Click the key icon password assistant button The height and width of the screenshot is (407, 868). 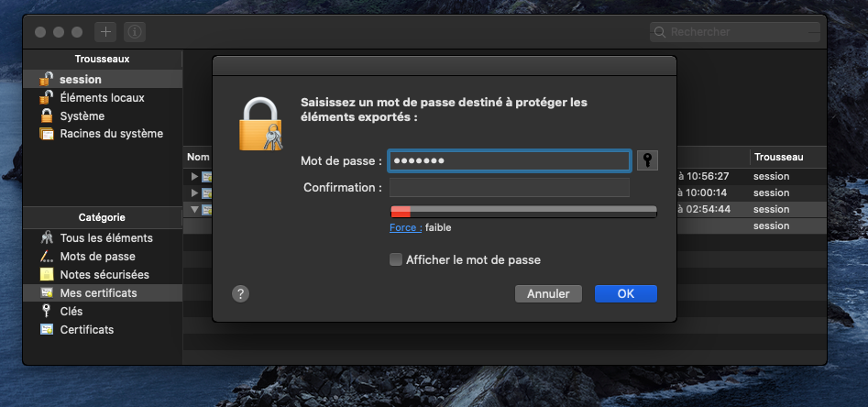click(647, 160)
